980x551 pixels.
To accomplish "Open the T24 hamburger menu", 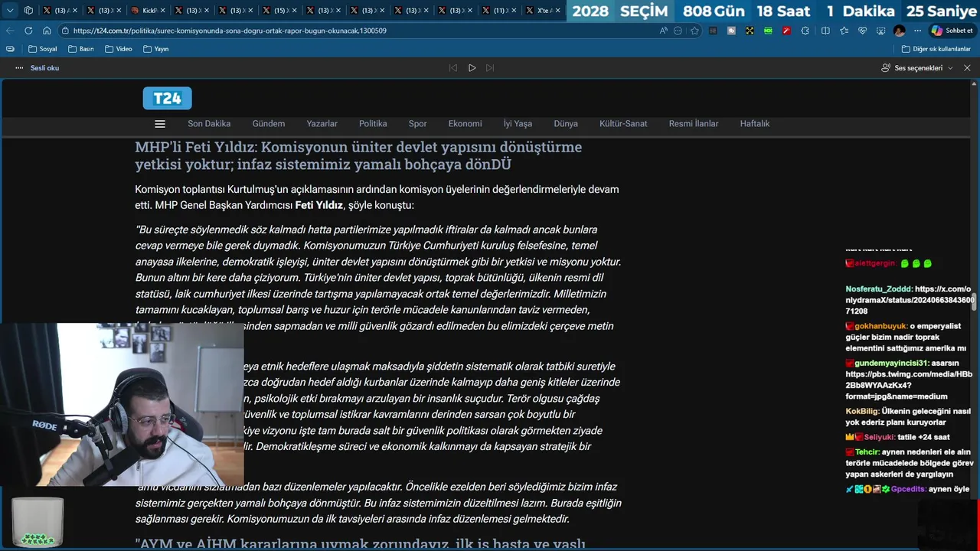I will (160, 124).
